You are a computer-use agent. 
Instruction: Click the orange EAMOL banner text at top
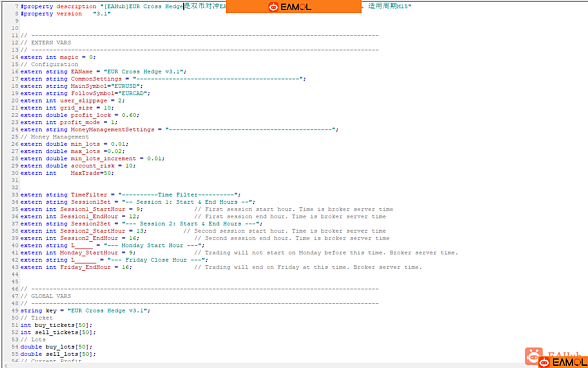[x=296, y=7]
